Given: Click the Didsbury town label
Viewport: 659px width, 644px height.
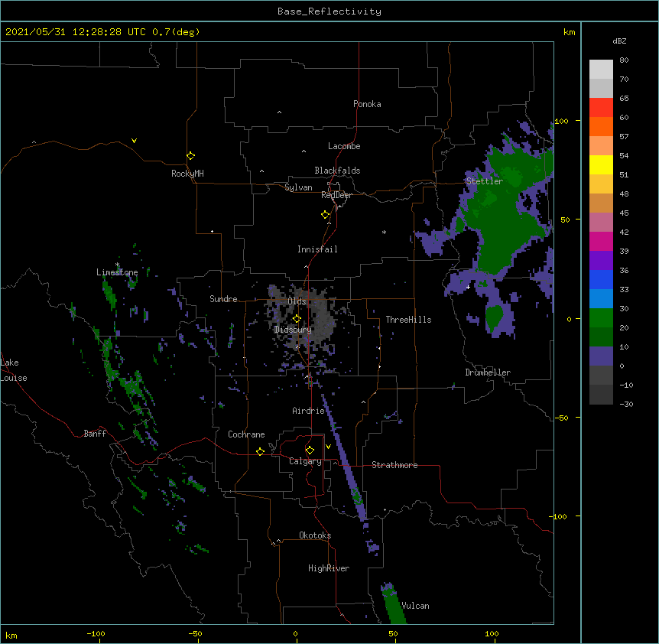Looking at the screenshot, I should click(293, 330).
